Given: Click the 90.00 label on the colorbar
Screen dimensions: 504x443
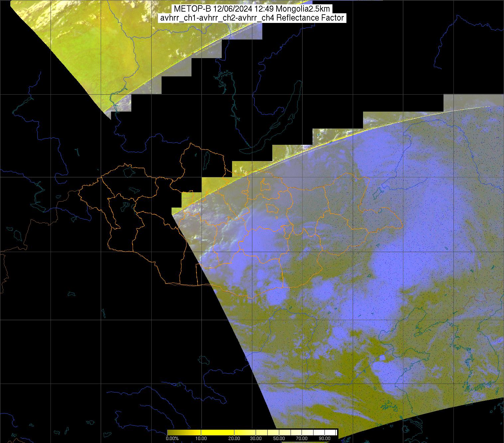Looking at the screenshot, I should [324, 439].
